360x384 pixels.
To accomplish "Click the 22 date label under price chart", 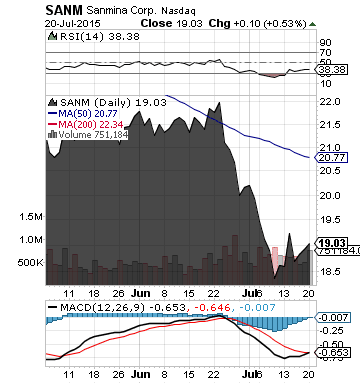I will click(x=213, y=294).
